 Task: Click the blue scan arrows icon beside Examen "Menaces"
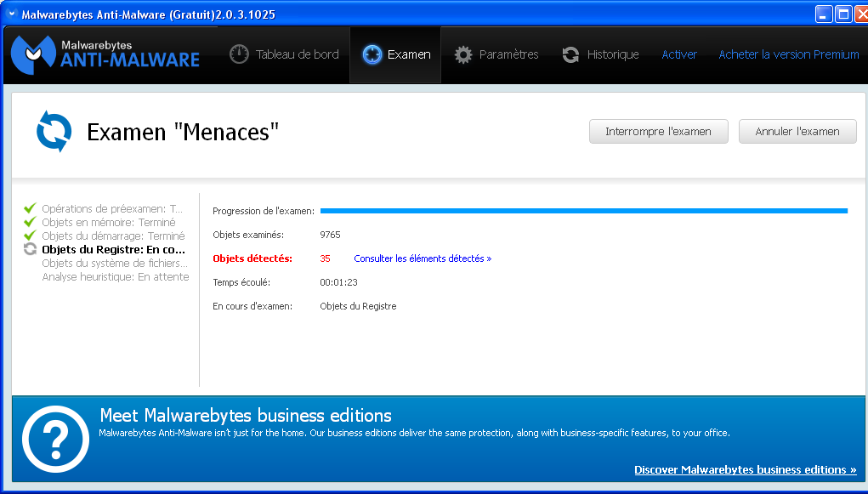pos(54,132)
